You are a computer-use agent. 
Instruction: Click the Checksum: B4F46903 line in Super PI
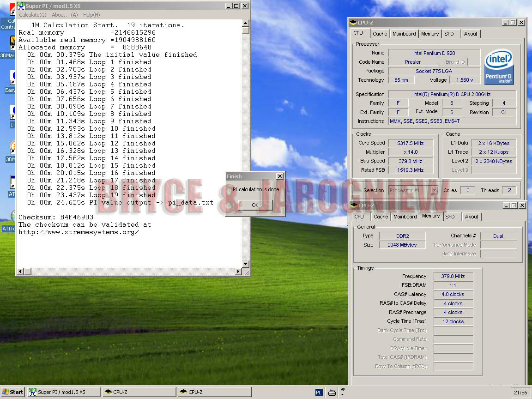pos(56,217)
